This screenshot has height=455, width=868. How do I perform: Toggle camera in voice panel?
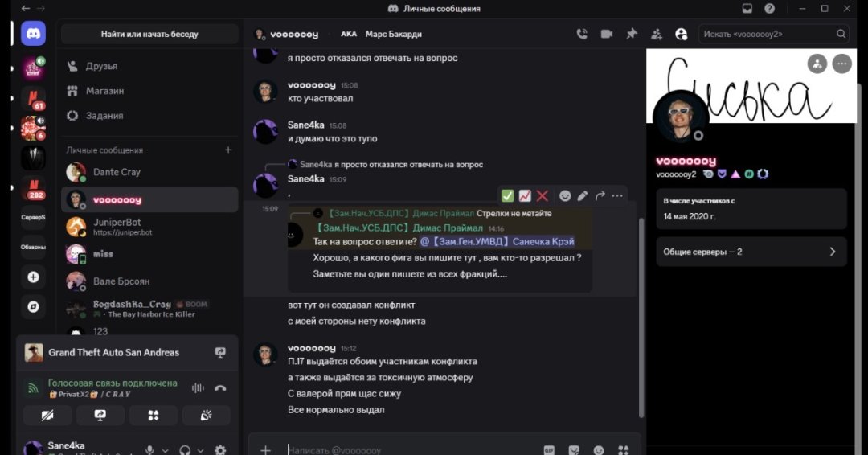pos(47,415)
